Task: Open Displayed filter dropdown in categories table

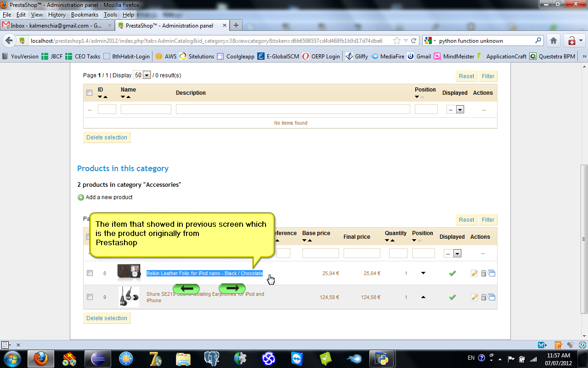Action: pos(455,109)
